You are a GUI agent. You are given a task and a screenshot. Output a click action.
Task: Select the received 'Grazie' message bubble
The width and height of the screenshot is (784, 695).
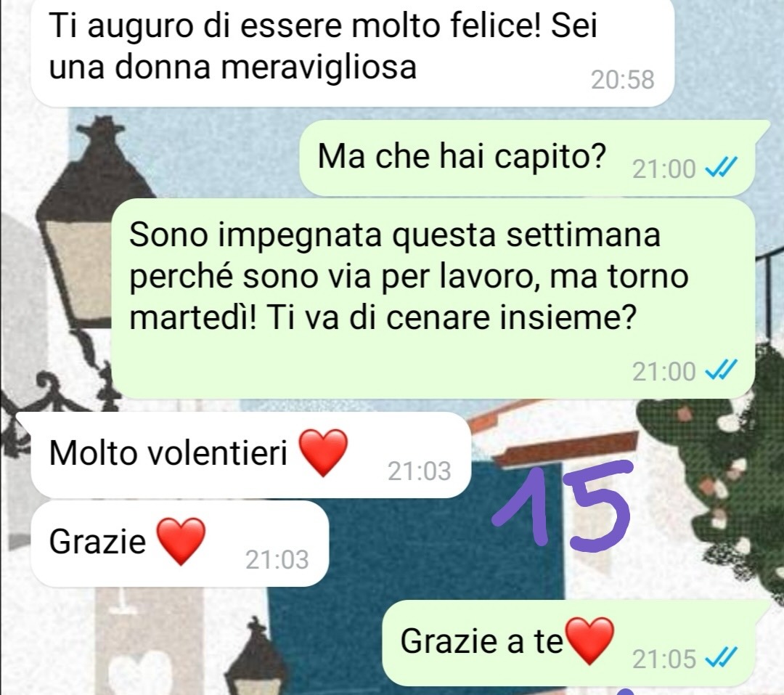coord(180,543)
